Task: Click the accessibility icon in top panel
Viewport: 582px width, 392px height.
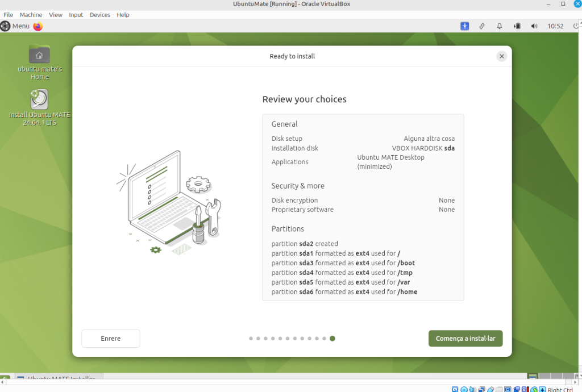Action: point(465,26)
